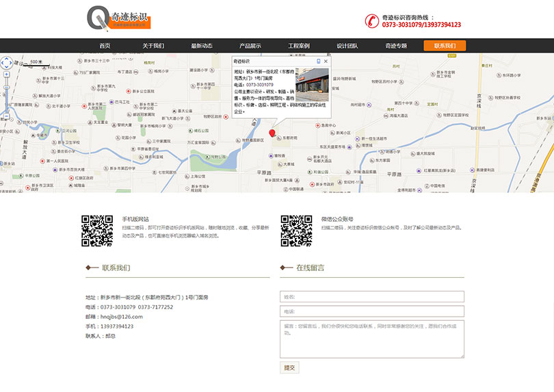Open 产品展示 navigation item
554x392 pixels.
coord(250,46)
